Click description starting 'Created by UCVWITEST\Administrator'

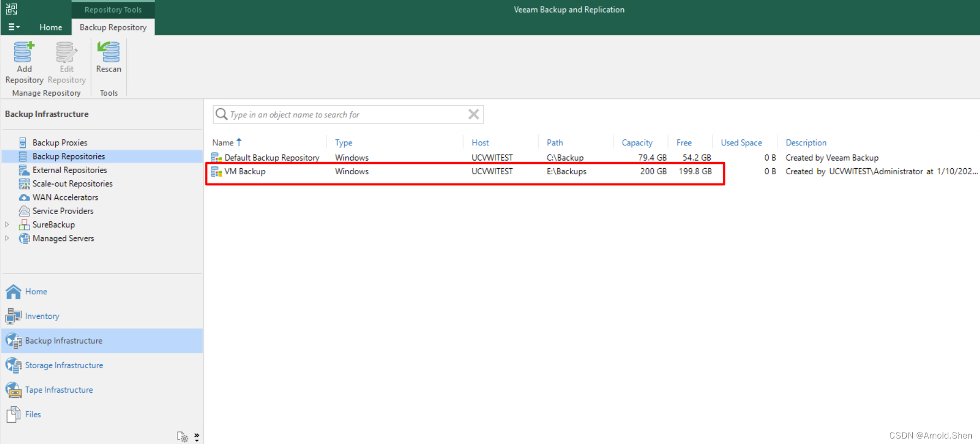[x=882, y=171]
